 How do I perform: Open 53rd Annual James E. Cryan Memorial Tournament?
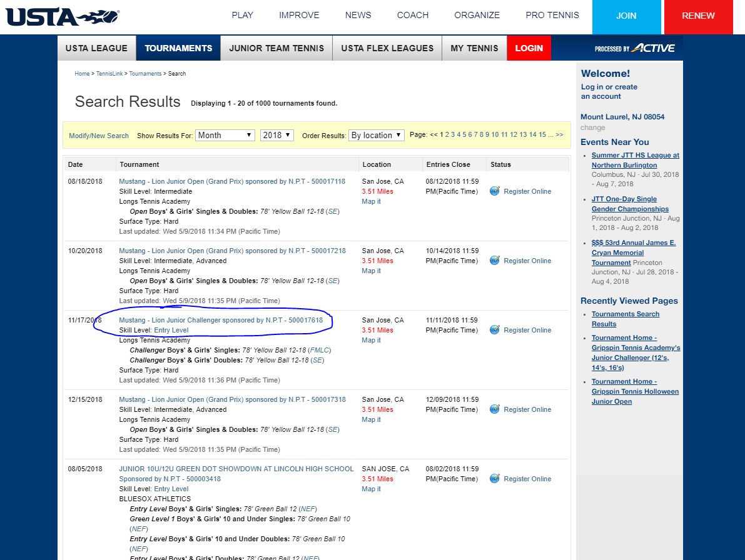pyautogui.click(x=634, y=252)
